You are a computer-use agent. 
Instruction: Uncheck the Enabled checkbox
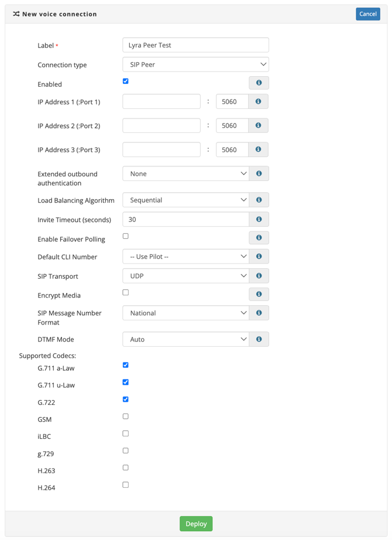click(x=126, y=81)
